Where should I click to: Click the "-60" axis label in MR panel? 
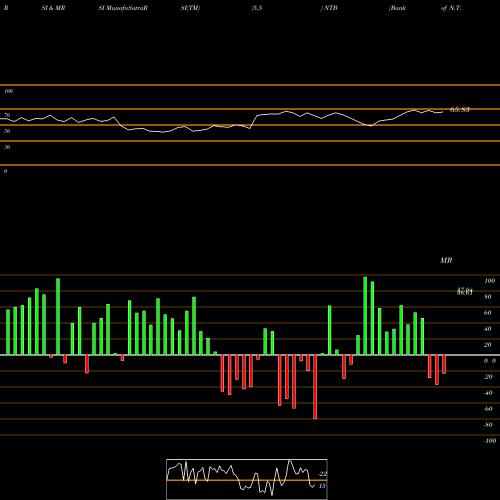[488, 409]
